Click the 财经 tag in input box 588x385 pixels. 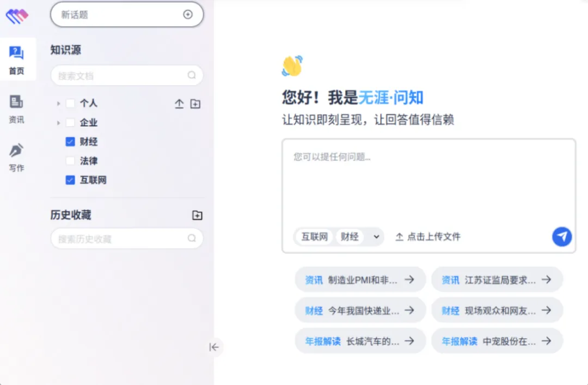[x=350, y=237]
